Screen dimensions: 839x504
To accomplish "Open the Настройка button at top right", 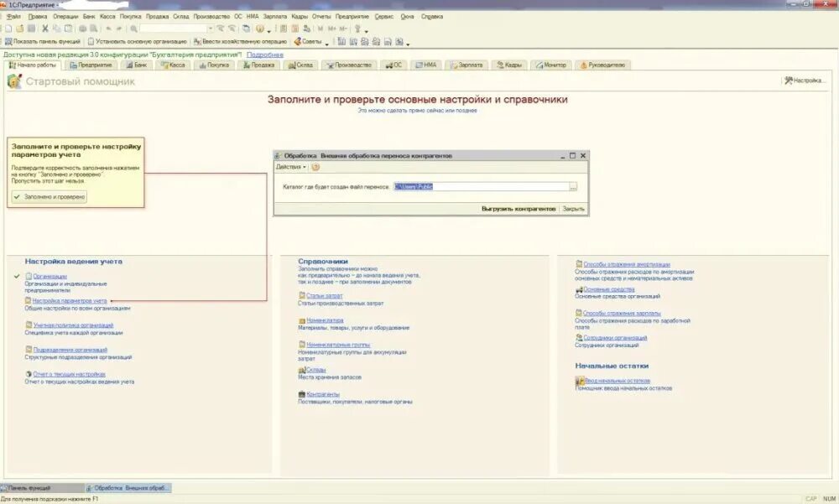I will coord(805,81).
